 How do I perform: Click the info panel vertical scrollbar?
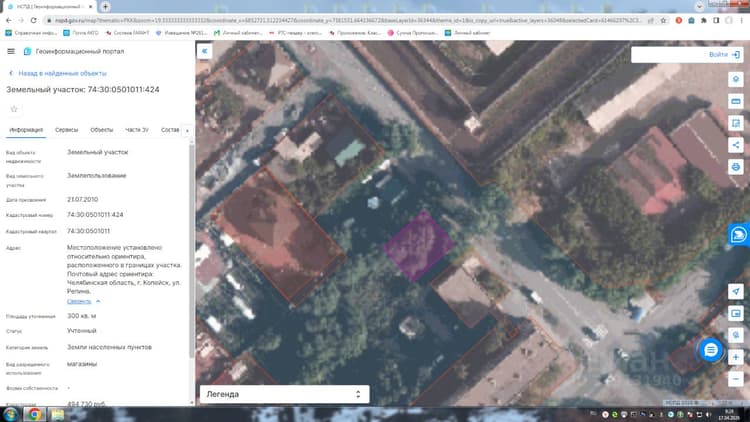(192, 249)
